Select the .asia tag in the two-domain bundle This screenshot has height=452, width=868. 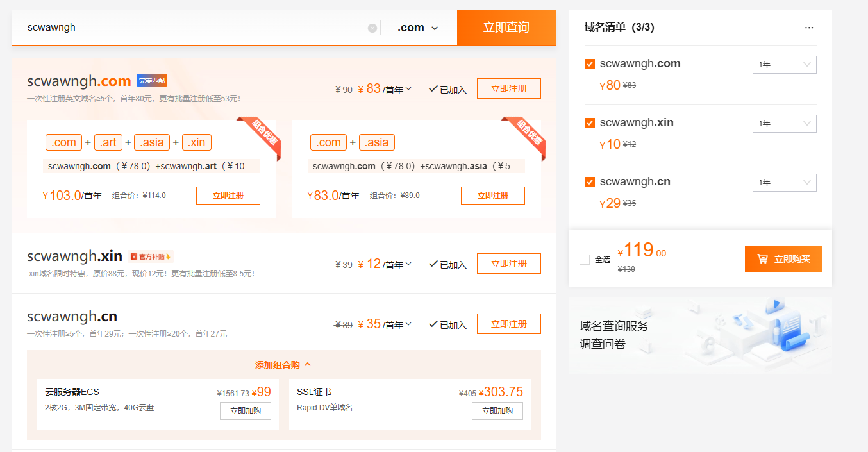[377, 142]
